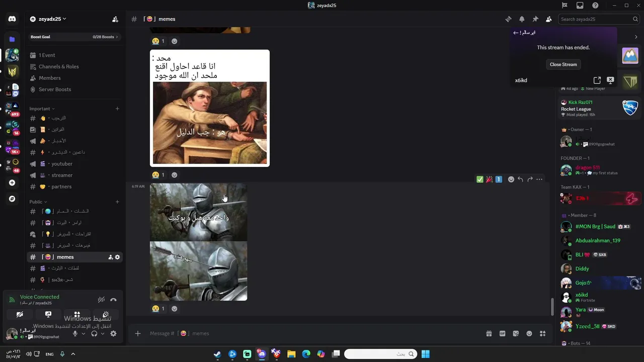Collapse the Important category
Screen dimensions: 644x362
[x=42, y=109]
